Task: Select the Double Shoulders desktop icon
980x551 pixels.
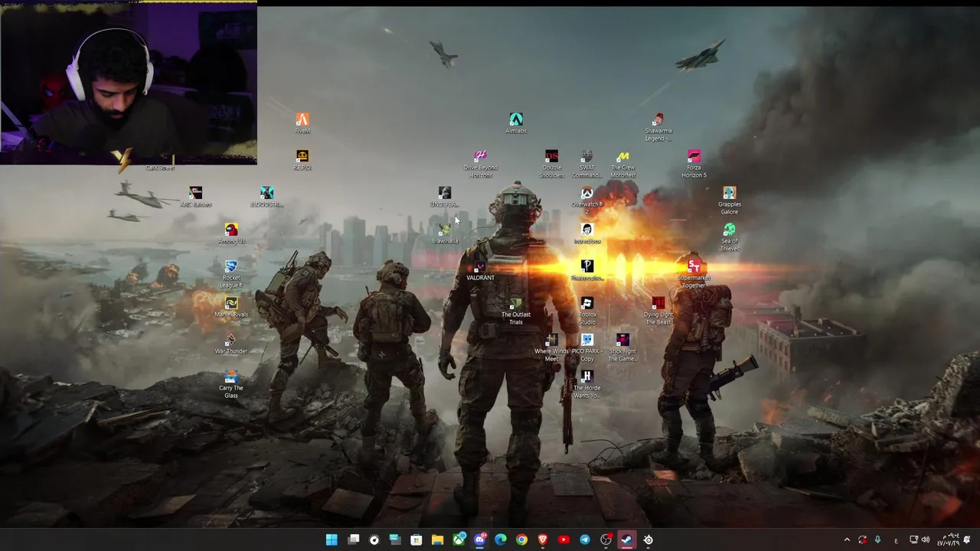Action: tap(551, 164)
